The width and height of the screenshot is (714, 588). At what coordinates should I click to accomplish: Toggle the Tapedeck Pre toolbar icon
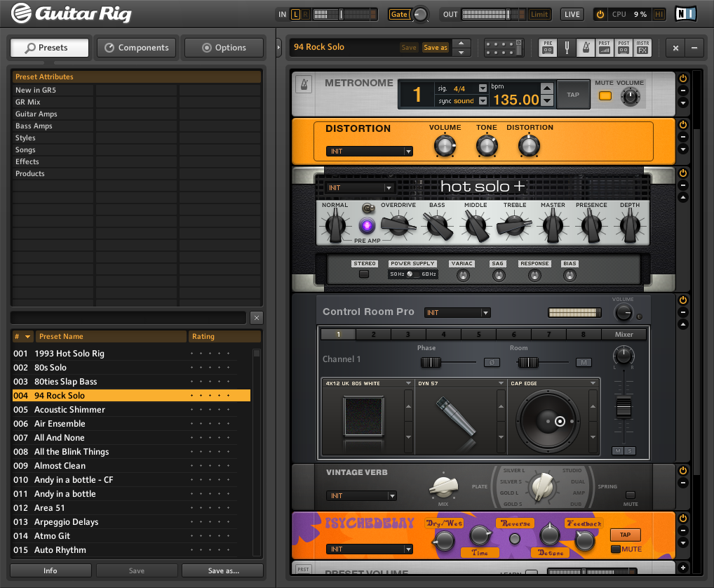(548, 48)
